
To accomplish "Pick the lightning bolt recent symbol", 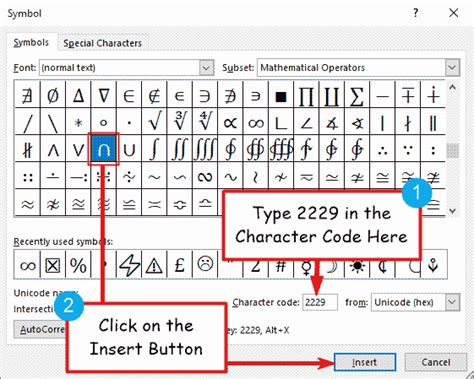I will point(129,265).
